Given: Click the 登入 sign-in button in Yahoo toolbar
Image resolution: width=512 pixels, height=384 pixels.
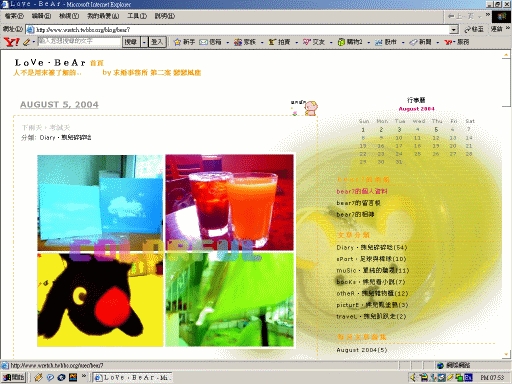Looking at the screenshot, I should (x=157, y=42).
